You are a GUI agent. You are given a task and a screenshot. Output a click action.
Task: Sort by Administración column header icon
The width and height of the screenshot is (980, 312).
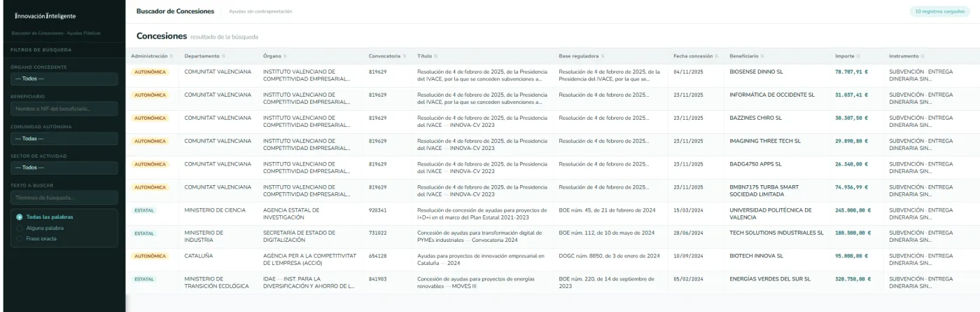pyautogui.click(x=171, y=56)
